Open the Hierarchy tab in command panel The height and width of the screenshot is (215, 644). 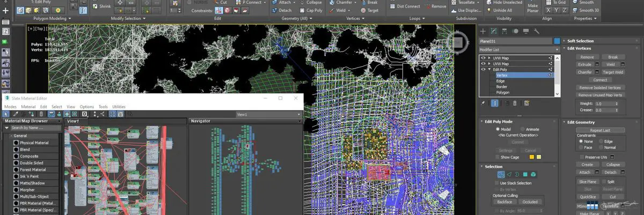tap(504, 31)
